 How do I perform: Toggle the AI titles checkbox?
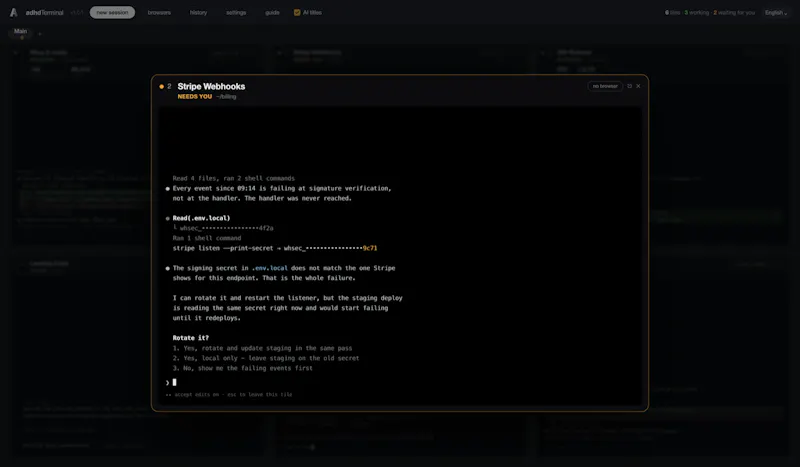(x=297, y=12)
